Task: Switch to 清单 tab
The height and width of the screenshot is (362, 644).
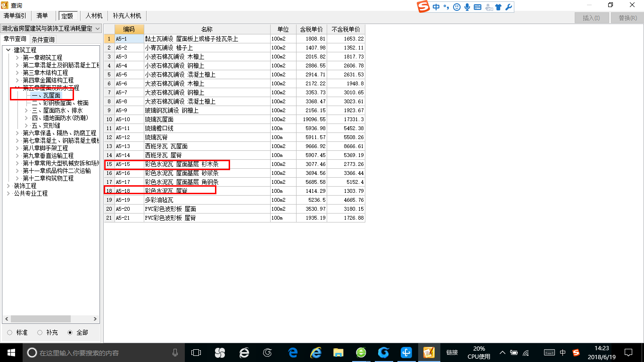Action: pos(42,16)
